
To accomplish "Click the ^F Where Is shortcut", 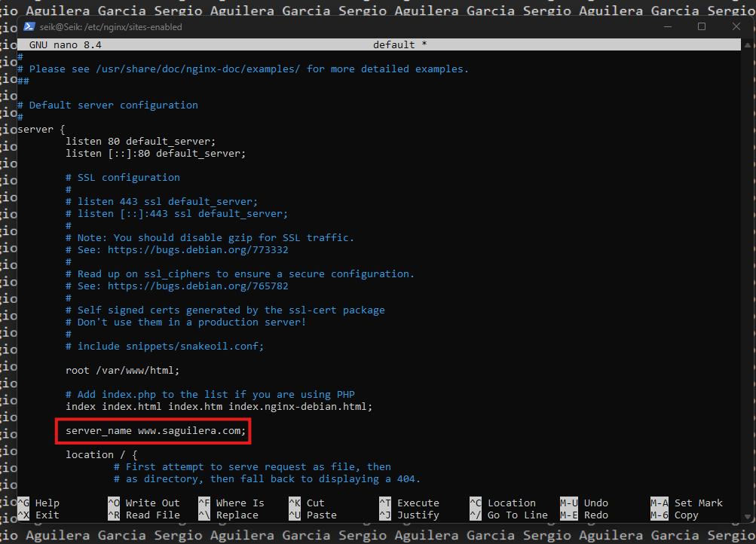I will tap(231, 503).
